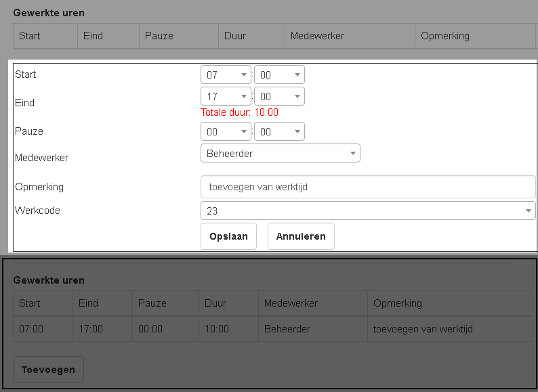
Task: Save the entry with Opslaan
Action: (228, 236)
